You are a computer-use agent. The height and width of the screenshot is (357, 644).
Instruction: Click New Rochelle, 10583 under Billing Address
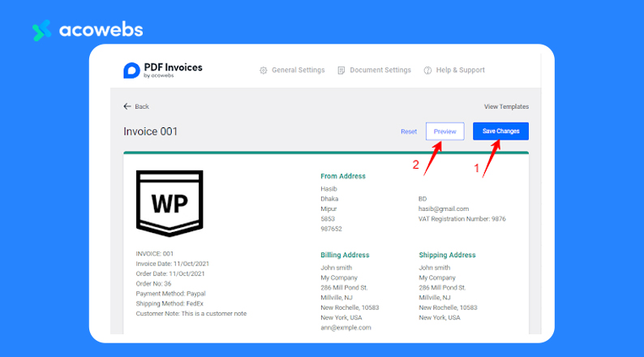350,308
